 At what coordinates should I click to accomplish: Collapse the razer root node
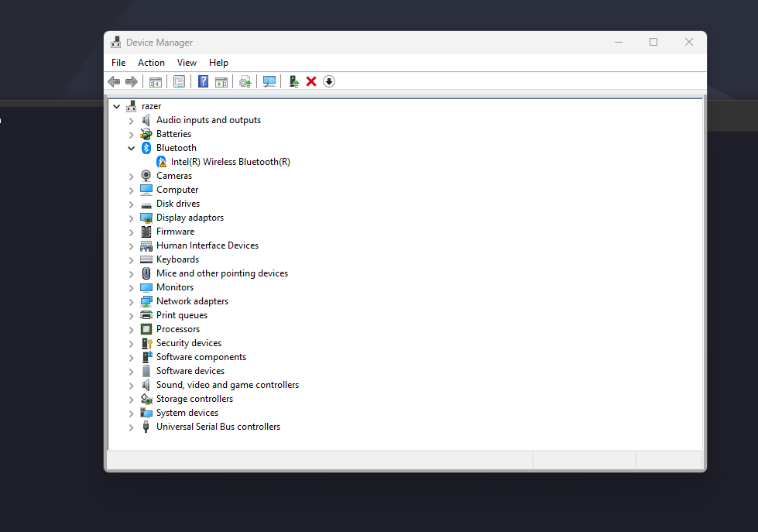116,105
